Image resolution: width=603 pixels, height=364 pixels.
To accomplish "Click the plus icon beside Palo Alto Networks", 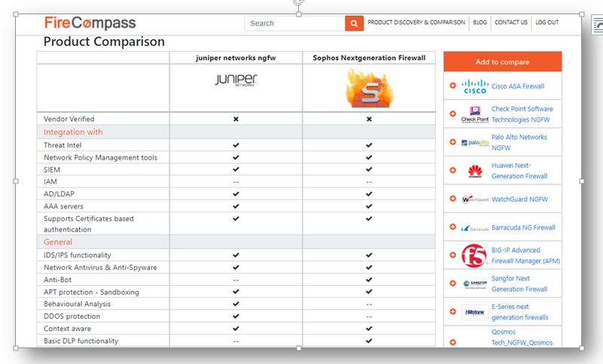I will tap(452, 142).
